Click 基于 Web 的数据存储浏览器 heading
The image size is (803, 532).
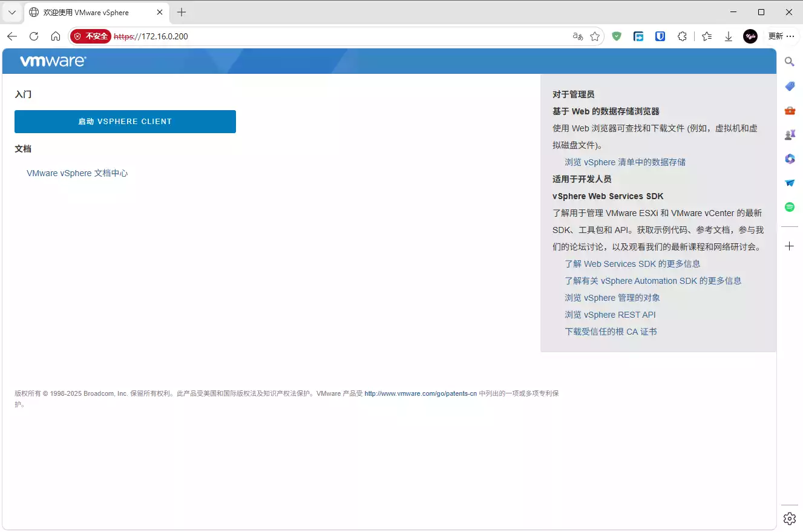point(606,111)
